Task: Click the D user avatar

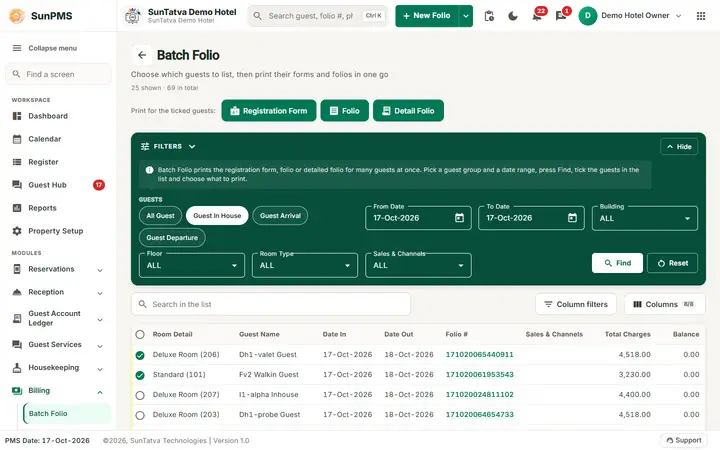Action: point(587,16)
